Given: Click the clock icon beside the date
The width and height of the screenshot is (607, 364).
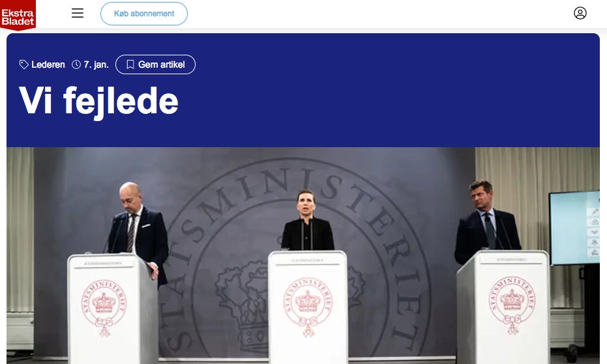Looking at the screenshot, I should 76,64.
